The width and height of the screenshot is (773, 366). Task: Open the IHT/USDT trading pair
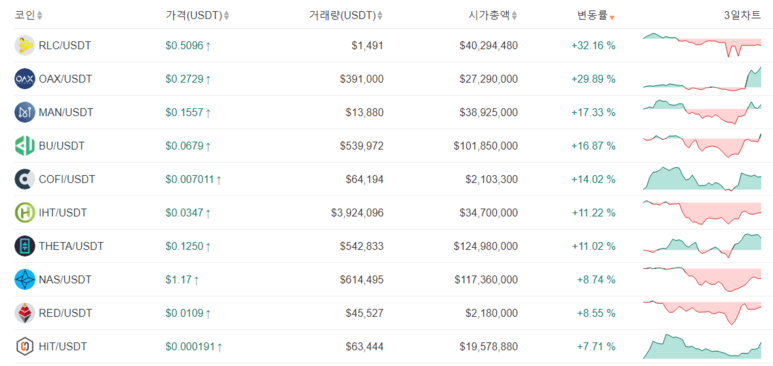63,213
